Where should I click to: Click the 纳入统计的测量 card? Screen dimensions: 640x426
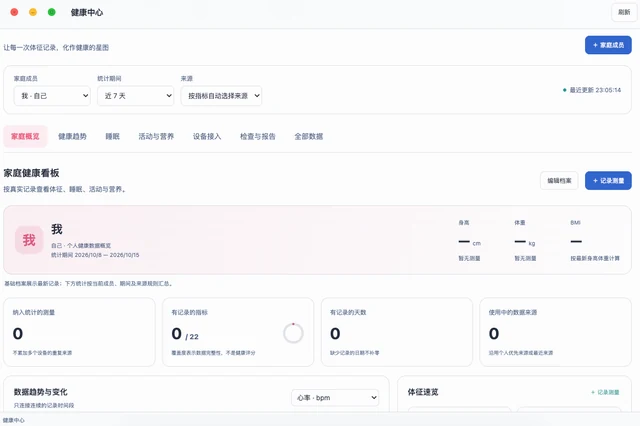pyautogui.click(x=79, y=332)
